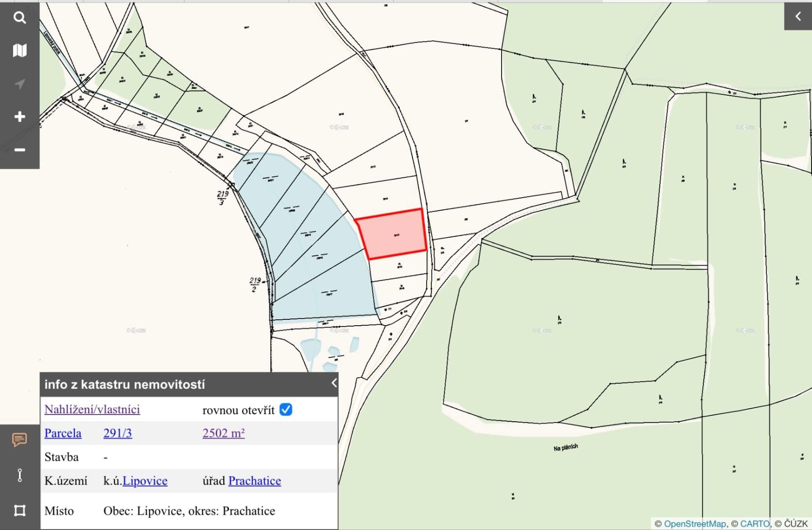Open the 2502 m² area link
This screenshot has height=530, width=812.
tap(223, 433)
